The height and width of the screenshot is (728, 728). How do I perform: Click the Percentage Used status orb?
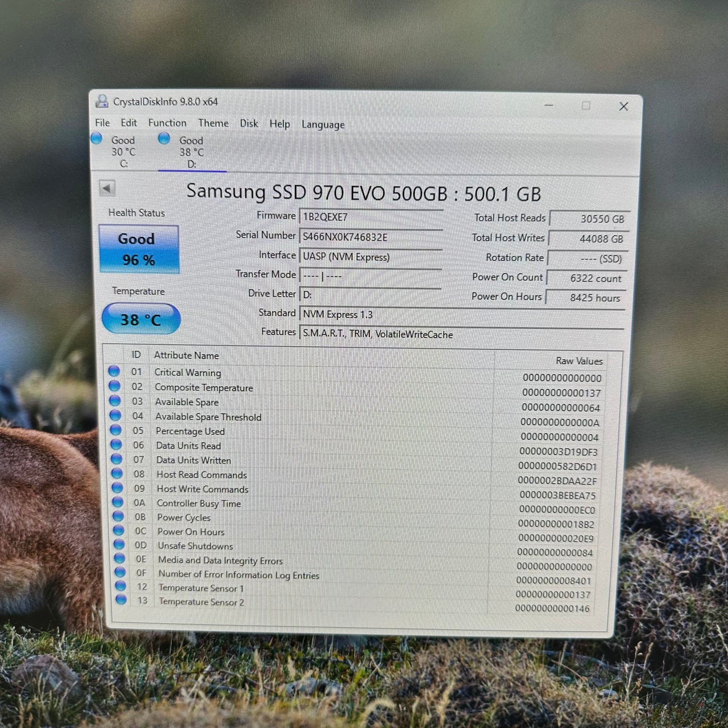tap(116, 430)
